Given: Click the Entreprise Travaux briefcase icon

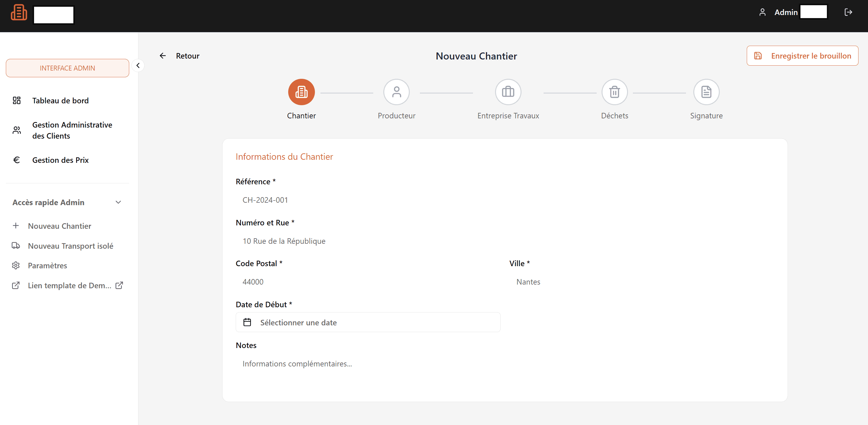Looking at the screenshot, I should tap(508, 92).
